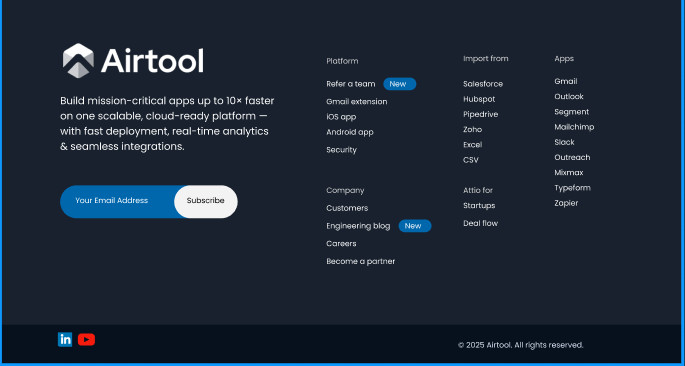Open the Startups link
This screenshot has width=685, height=366.
click(x=479, y=205)
